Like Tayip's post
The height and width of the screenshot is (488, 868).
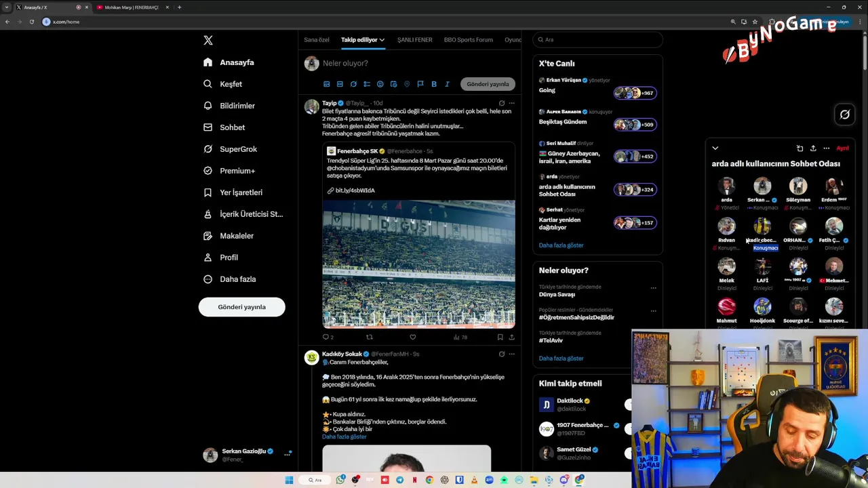pos(412,337)
